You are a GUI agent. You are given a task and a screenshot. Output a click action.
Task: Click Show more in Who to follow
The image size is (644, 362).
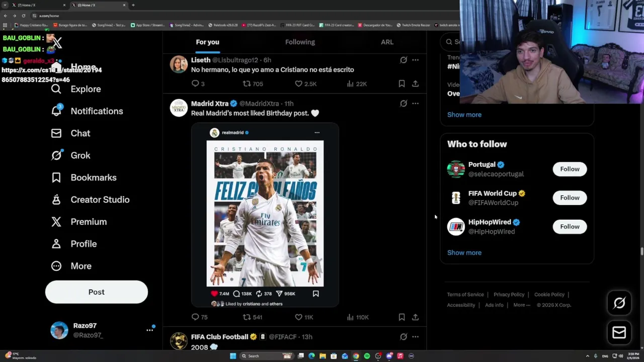click(x=464, y=252)
